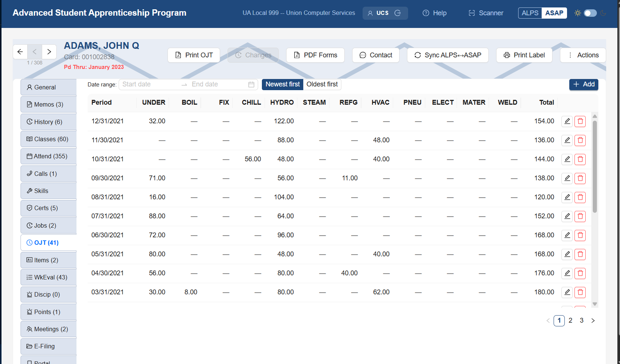Switch to Classes (60) tab

[48, 139]
